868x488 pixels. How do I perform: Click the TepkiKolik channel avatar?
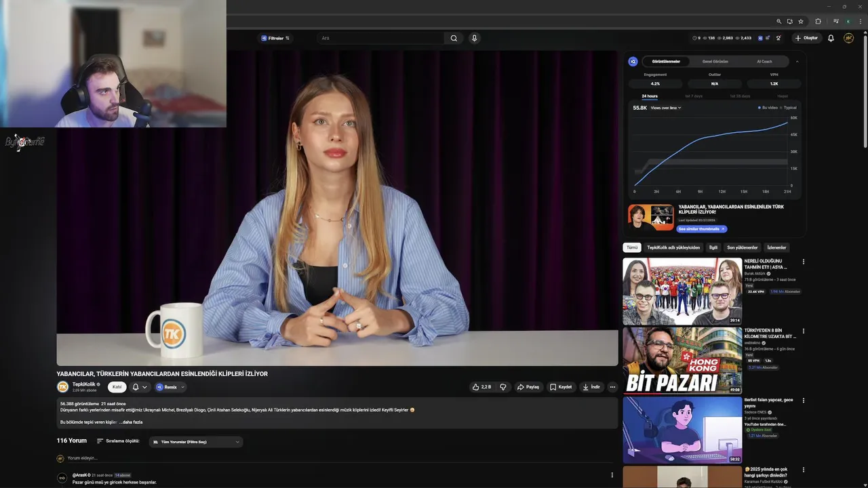pos(62,386)
